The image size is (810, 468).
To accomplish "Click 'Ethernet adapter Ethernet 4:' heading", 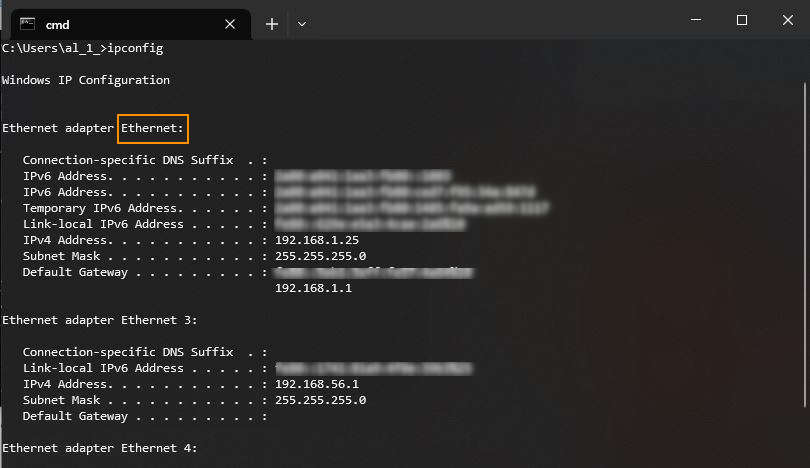I will tap(100, 448).
